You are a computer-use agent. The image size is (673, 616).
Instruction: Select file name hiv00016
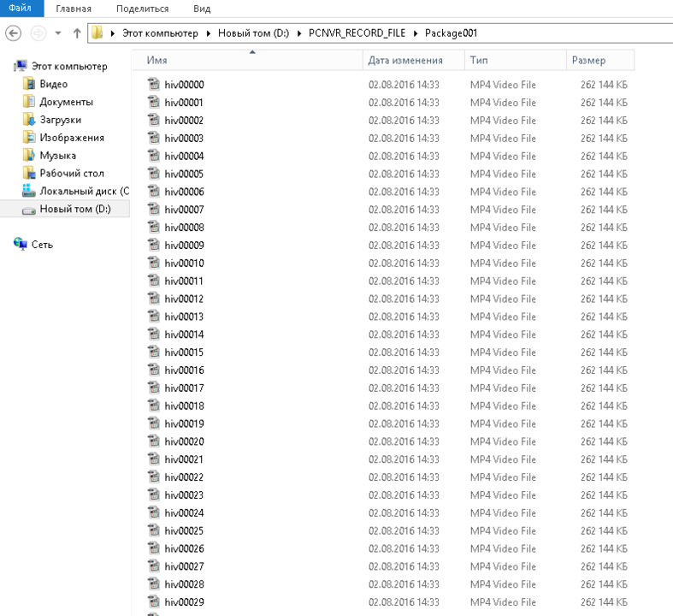click(184, 370)
